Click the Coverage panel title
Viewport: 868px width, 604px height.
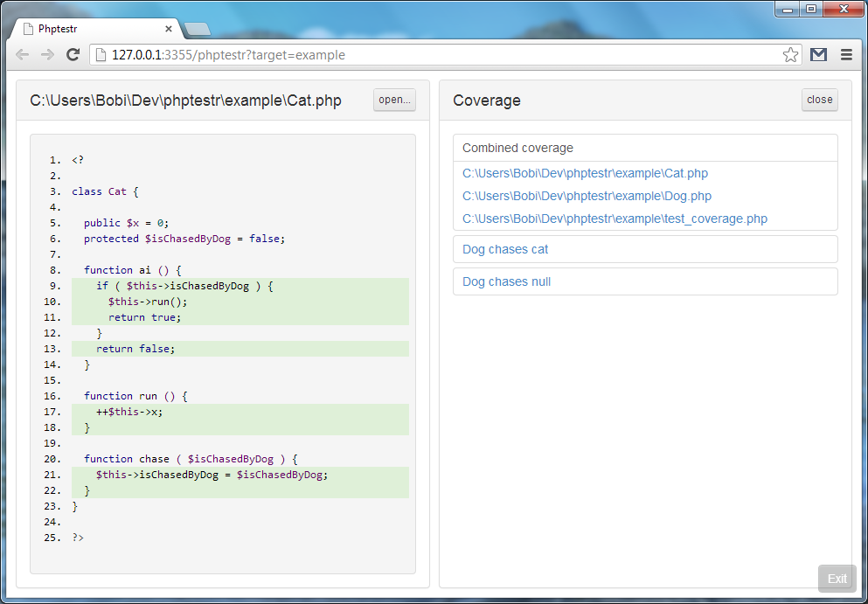tap(487, 101)
